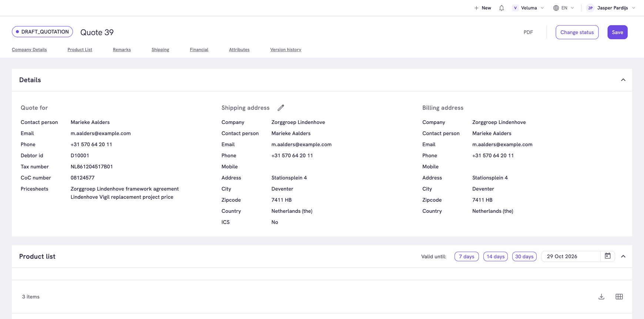Go to Remarks tab
644x319 pixels.
pyautogui.click(x=122, y=50)
